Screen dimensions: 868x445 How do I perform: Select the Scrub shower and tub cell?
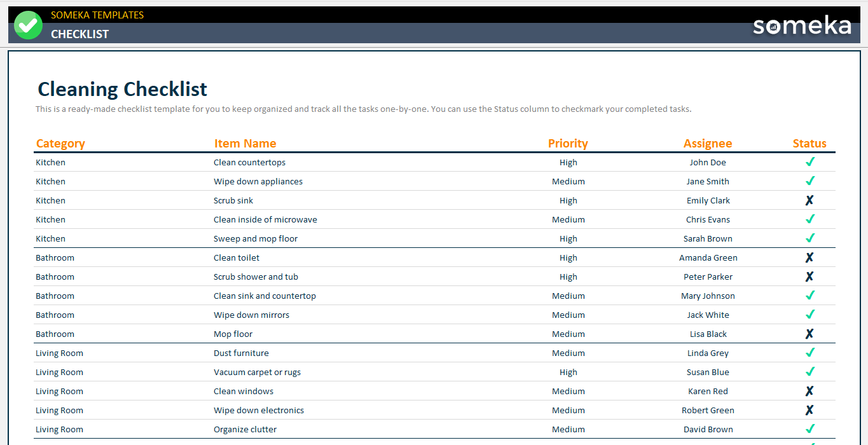pos(256,277)
